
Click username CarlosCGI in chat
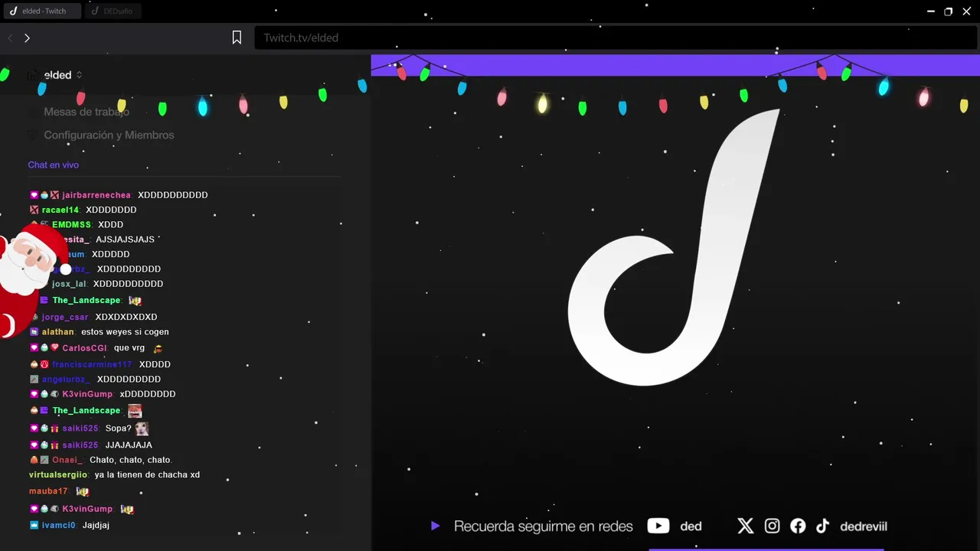coord(84,348)
